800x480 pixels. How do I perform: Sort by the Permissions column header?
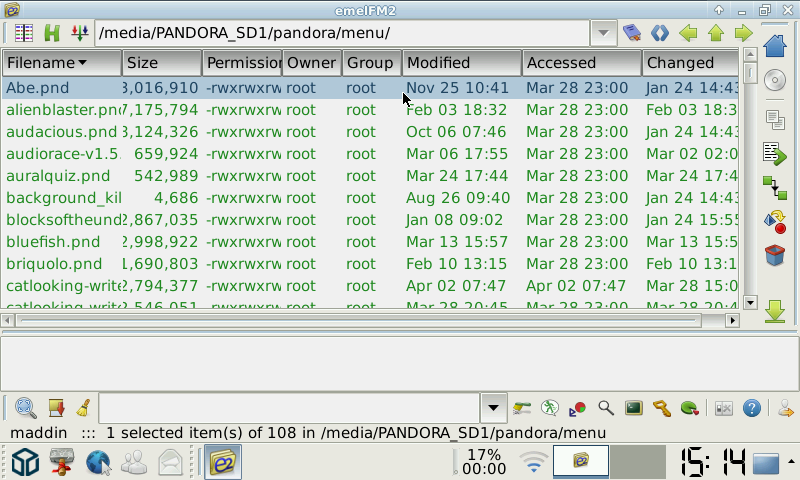click(242, 63)
